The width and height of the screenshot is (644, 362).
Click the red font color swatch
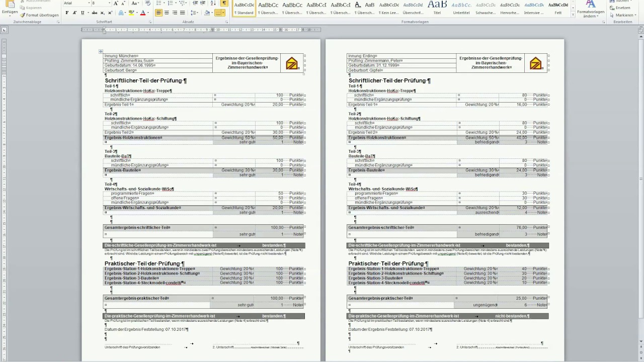pos(142,13)
